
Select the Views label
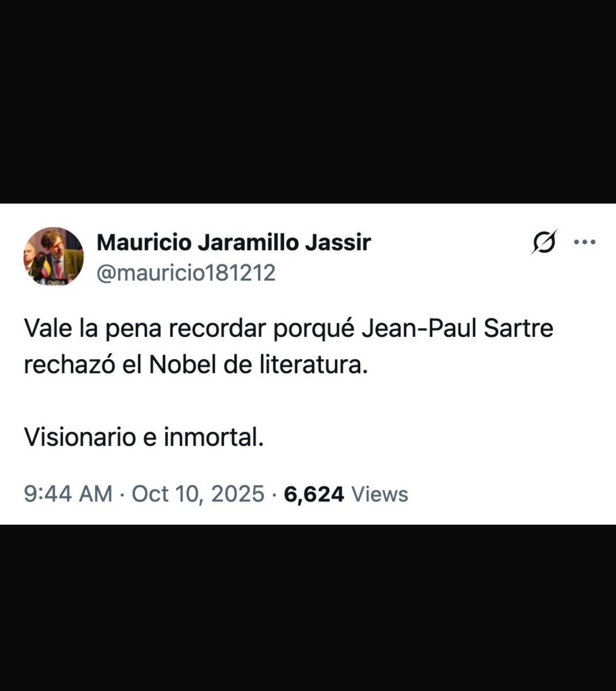[x=379, y=494]
